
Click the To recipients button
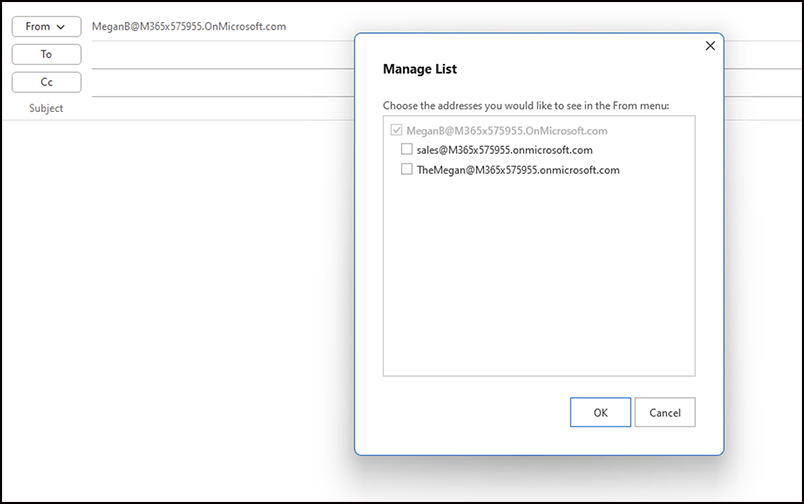click(46, 54)
